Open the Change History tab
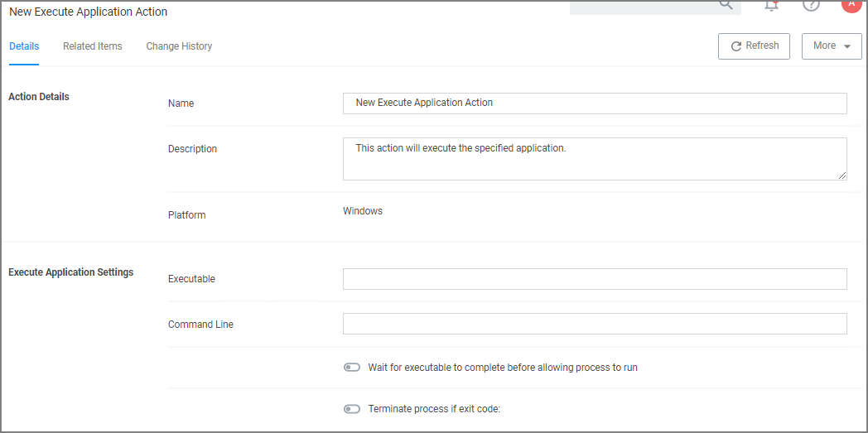 pos(179,46)
